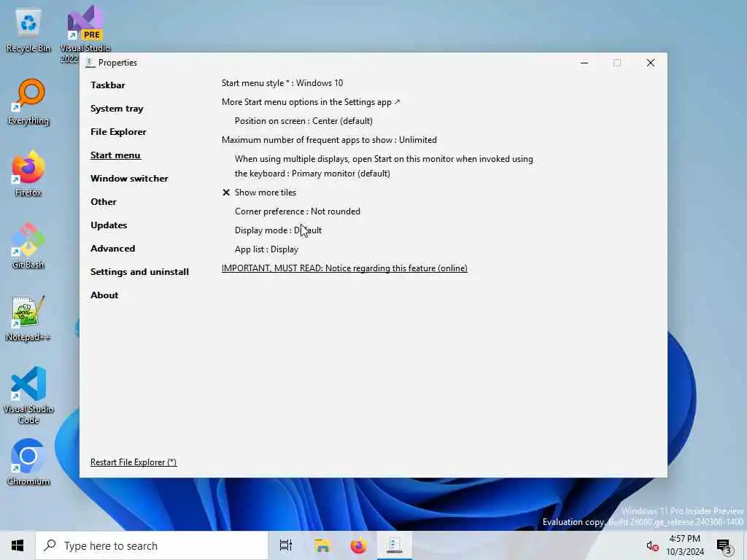
Task: Switch to the Taskbar section
Action: coord(108,85)
